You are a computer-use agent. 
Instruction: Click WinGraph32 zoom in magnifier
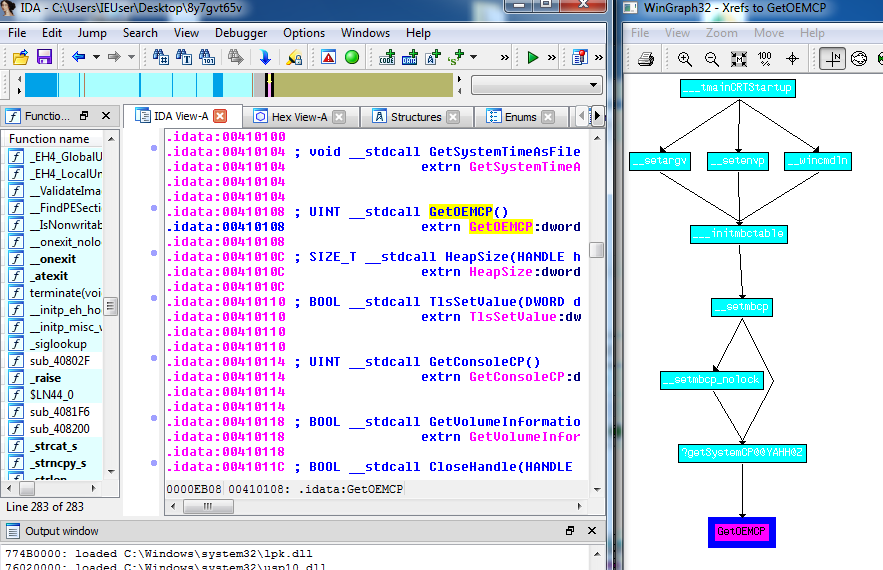[685, 59]
